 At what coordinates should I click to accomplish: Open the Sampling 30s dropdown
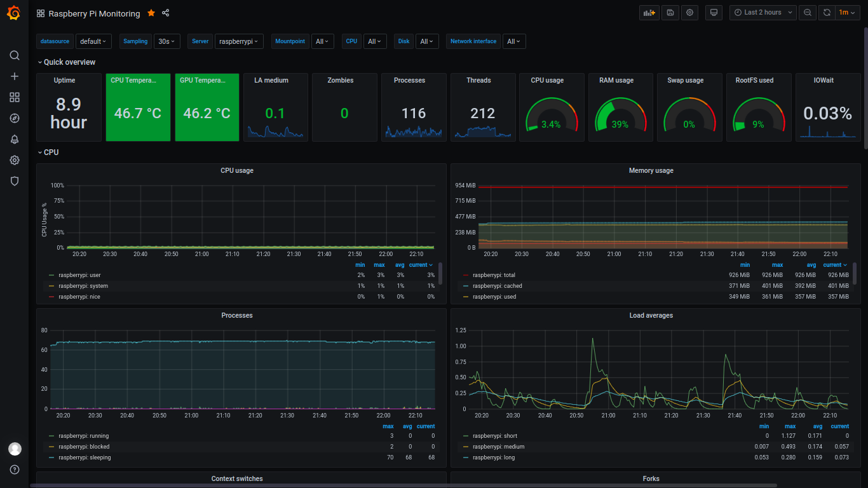(167, 41)
